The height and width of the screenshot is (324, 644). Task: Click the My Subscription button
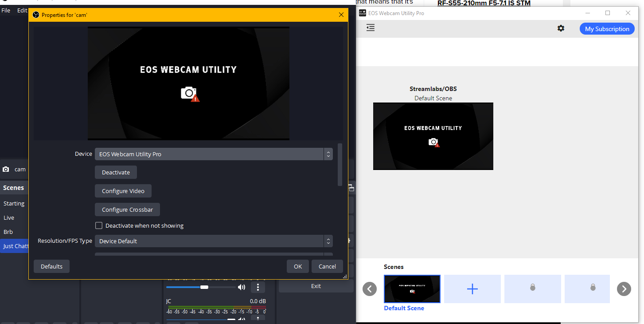[x=607, y=29]
